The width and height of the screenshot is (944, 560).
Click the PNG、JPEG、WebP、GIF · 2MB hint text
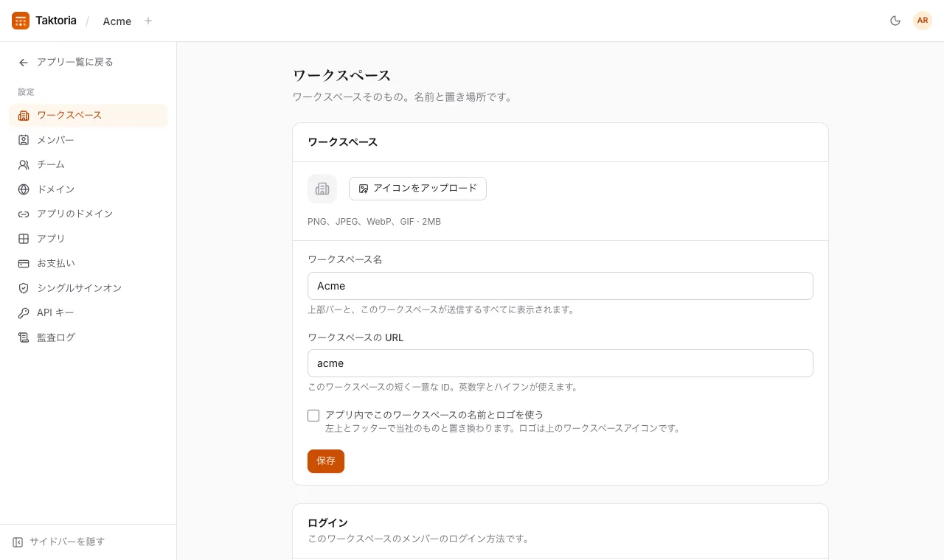point(374,222)
